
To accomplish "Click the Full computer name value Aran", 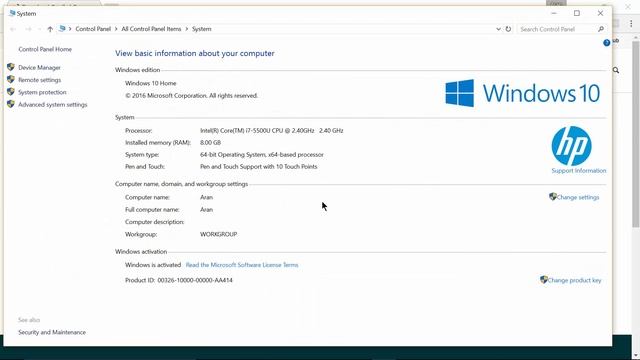I will (206, 209).
